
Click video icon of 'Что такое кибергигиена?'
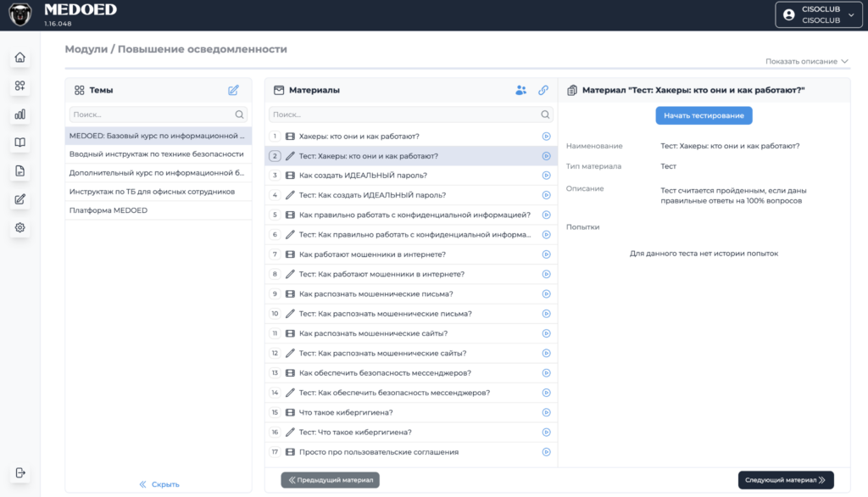(x=290, y=412)
